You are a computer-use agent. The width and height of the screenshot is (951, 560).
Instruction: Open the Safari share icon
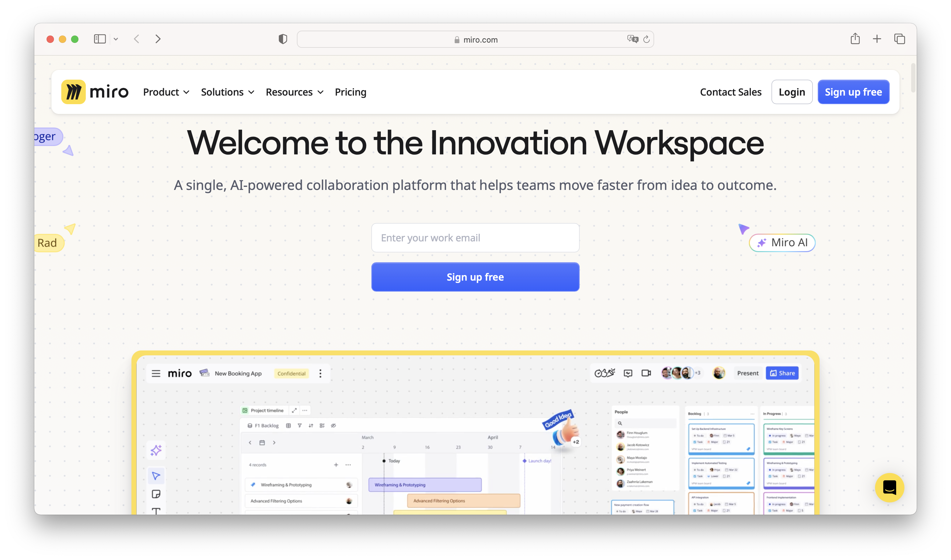855,39
